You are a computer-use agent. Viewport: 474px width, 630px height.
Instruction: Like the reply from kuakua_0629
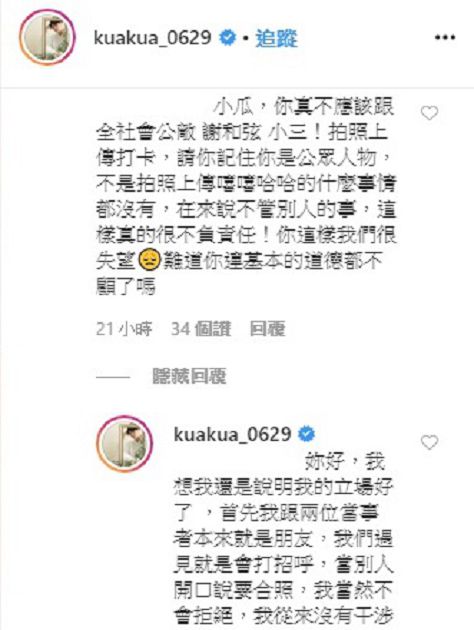[429, 442]
